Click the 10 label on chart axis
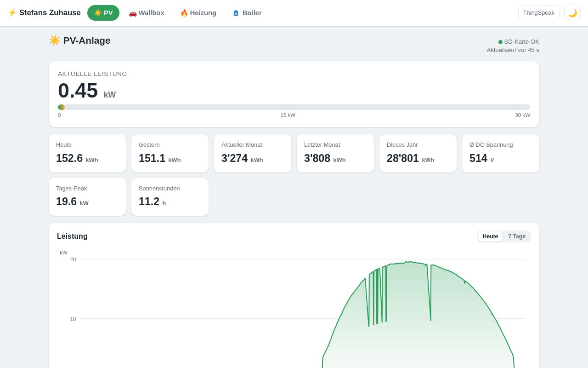 click(73, 319)
